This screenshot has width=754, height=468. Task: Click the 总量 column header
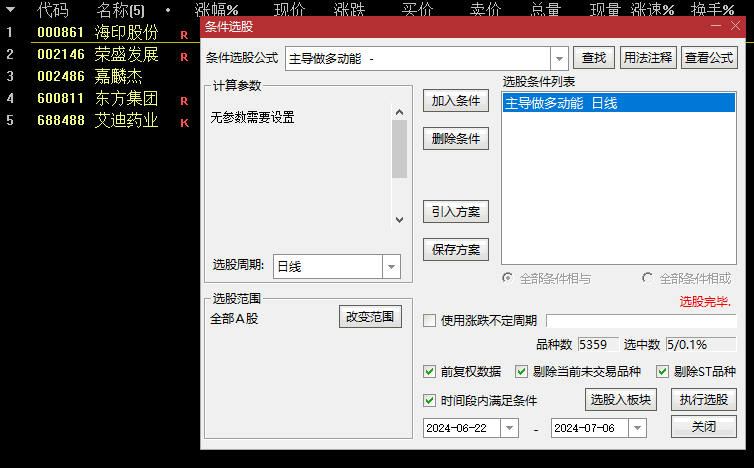(546, 10)
